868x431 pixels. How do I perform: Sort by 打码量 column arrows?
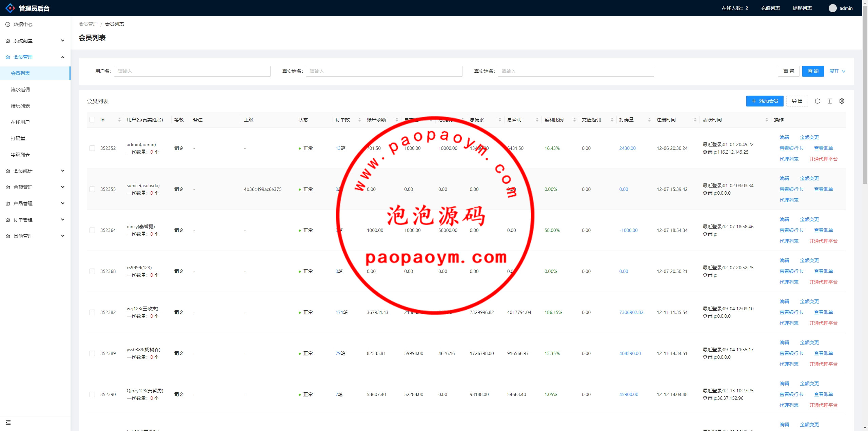[x=649, y=120]
